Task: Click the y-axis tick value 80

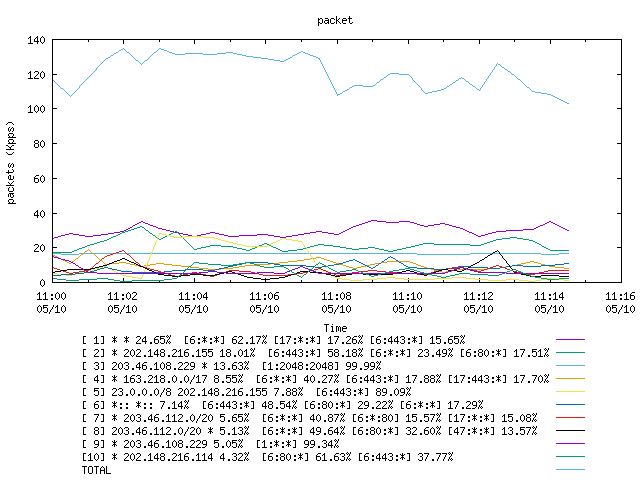Action: coord(39,144)
